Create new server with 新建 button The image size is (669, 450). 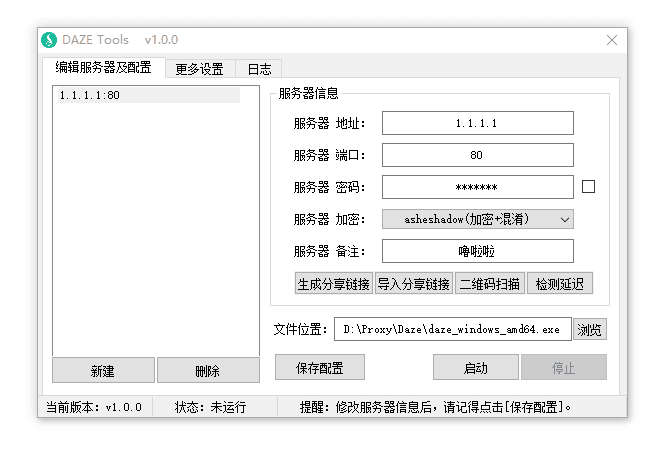click(x=103, y=371)
